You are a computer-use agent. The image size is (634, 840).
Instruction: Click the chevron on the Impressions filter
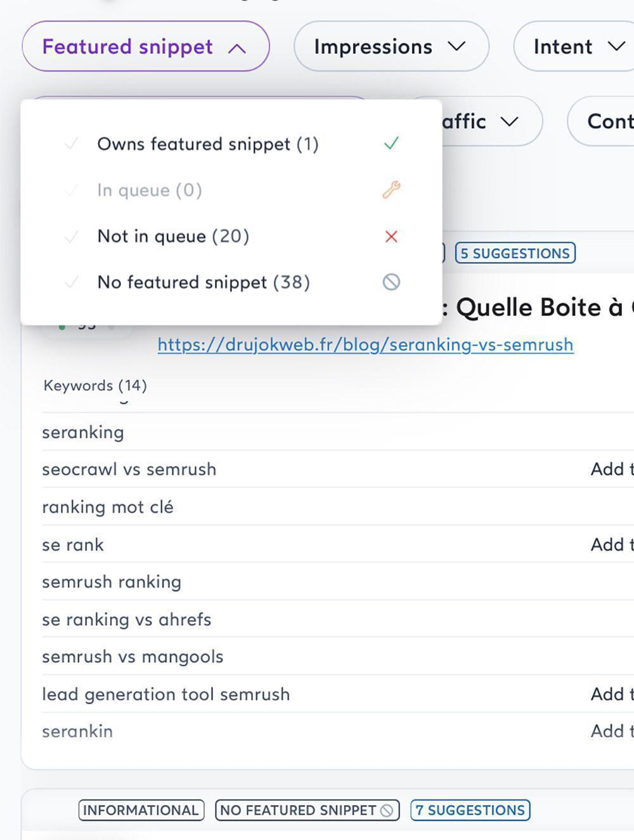[x=456, y=46]
